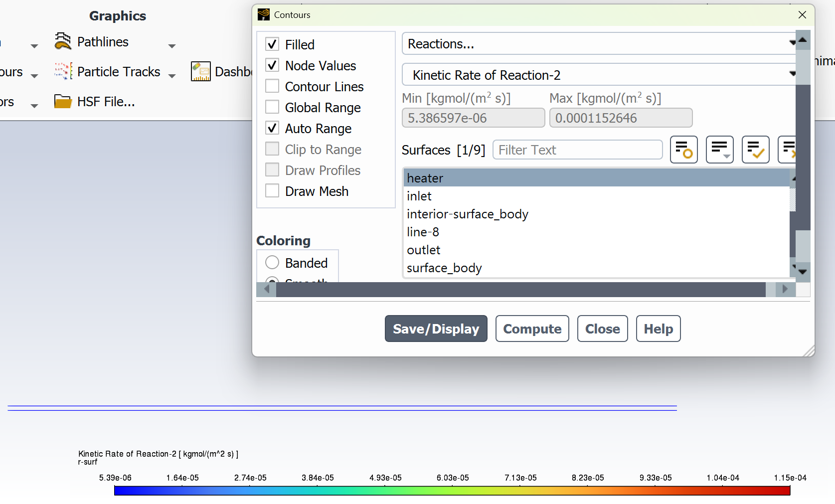Click the Pathlines icon
Screen dimensions: 835x504
[63, 42]
